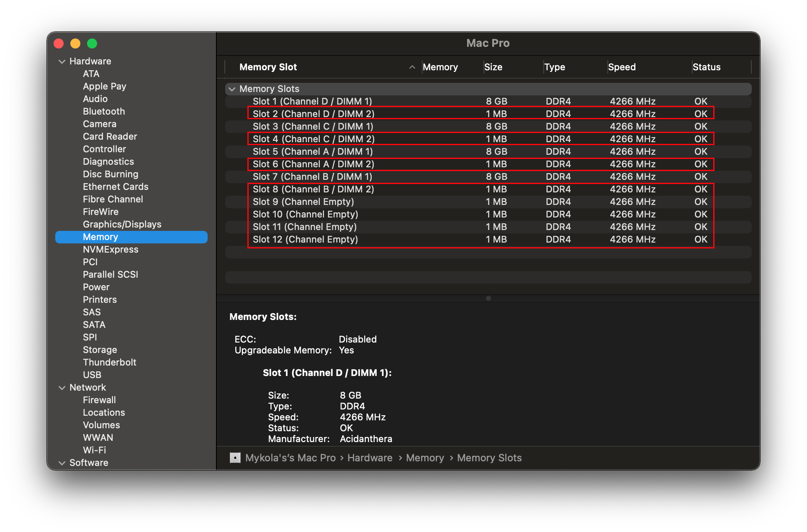Image resolution: width=807 pixels, height=532 pixels.
Task: Sort table by the Speed column
Action: pyautogui.click(x=622, y=67)
